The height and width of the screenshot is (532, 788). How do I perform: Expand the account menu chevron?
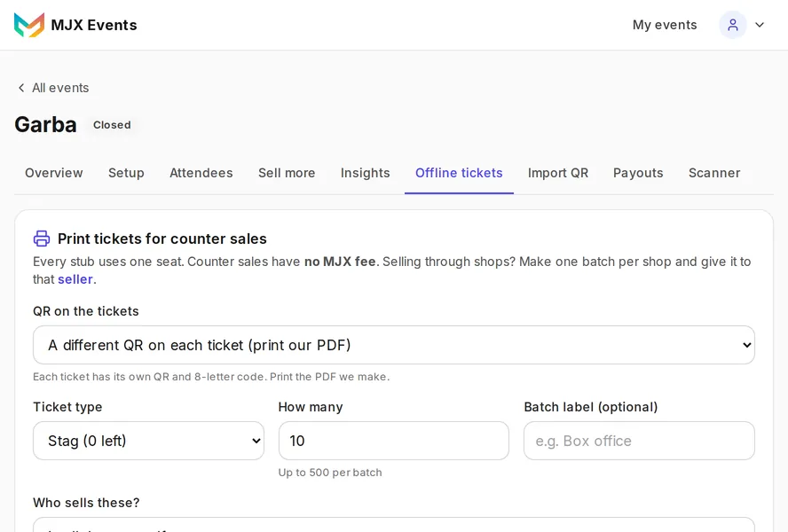(x=760, y=25)
